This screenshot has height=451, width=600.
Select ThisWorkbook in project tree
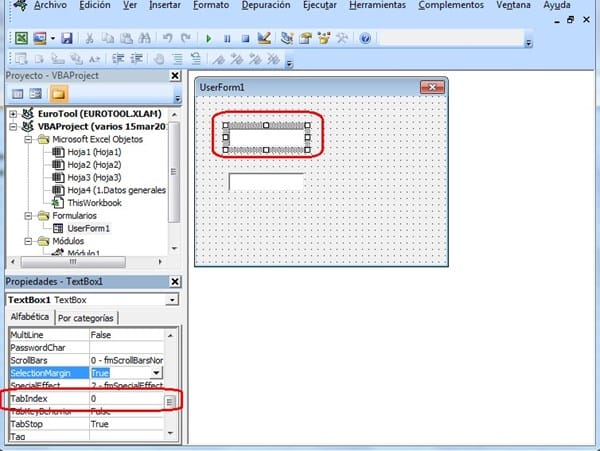95,203
